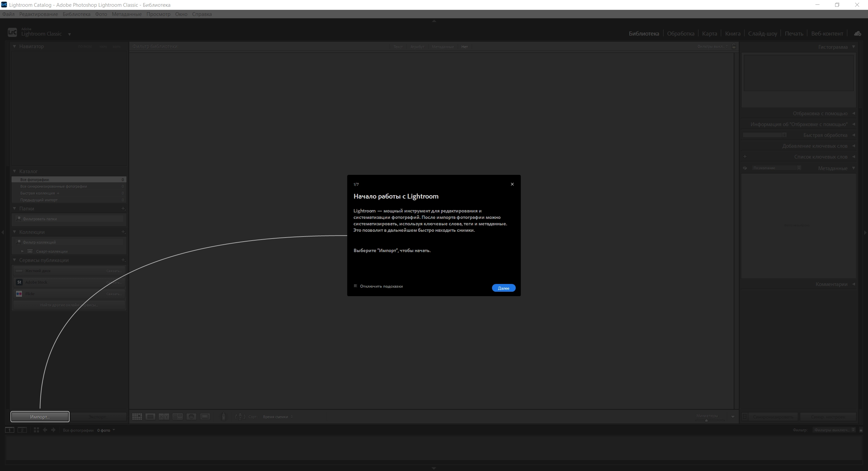Viewport: 868px width, 471px height.
Task: Select the Текст library filter option
Action: [398, 47]
